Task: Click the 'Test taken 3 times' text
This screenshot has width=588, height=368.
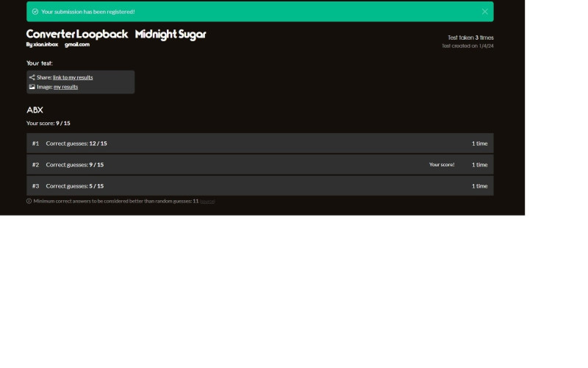Action: [470, 38]
